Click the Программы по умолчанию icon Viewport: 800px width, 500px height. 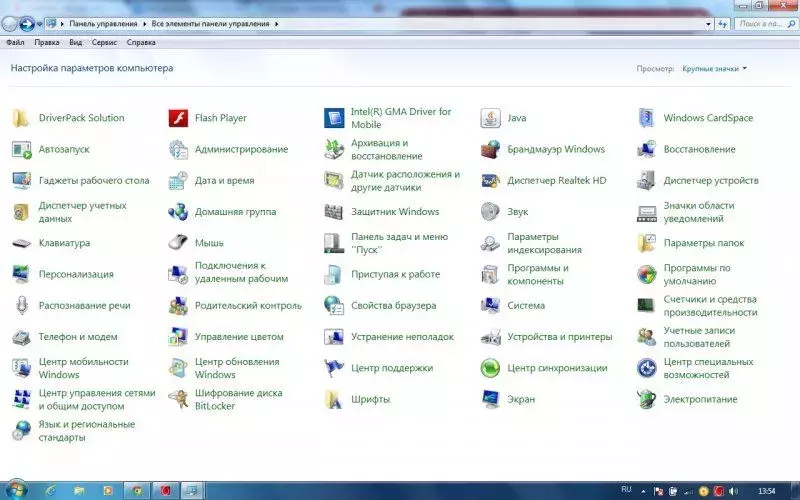coord(646,274)
